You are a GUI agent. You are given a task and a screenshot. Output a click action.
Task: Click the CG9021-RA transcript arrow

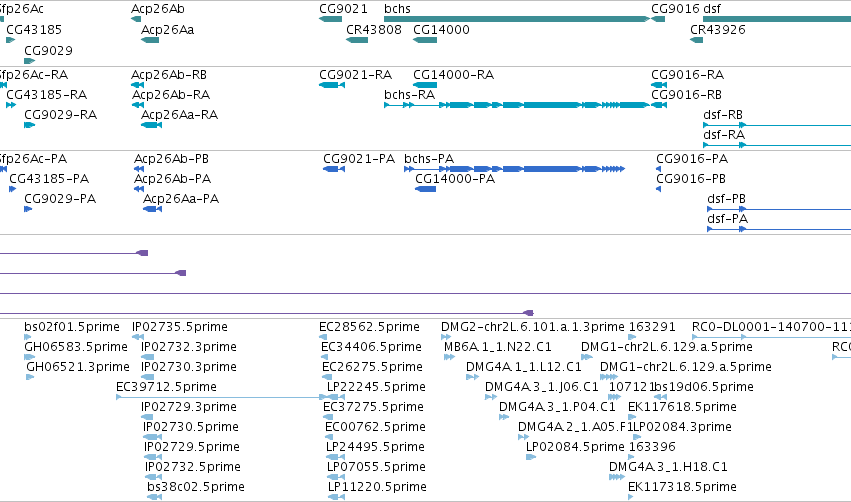(332, 85)
